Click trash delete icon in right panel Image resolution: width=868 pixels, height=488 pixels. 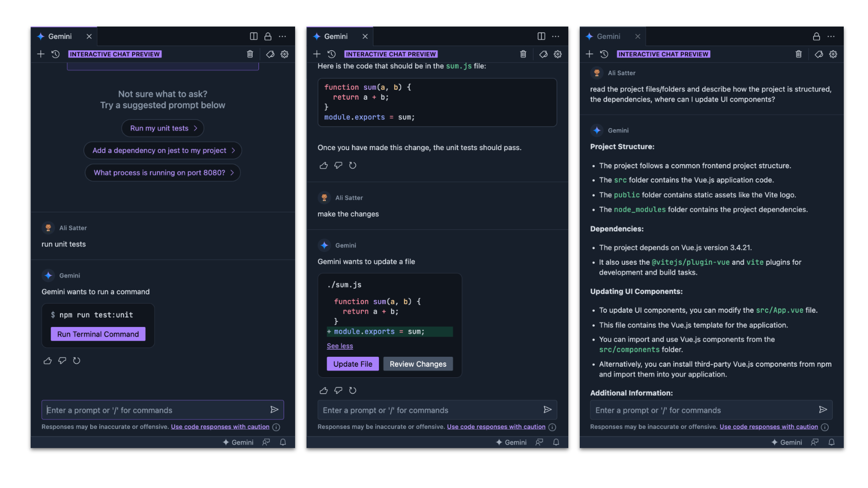tap(798, 54)
